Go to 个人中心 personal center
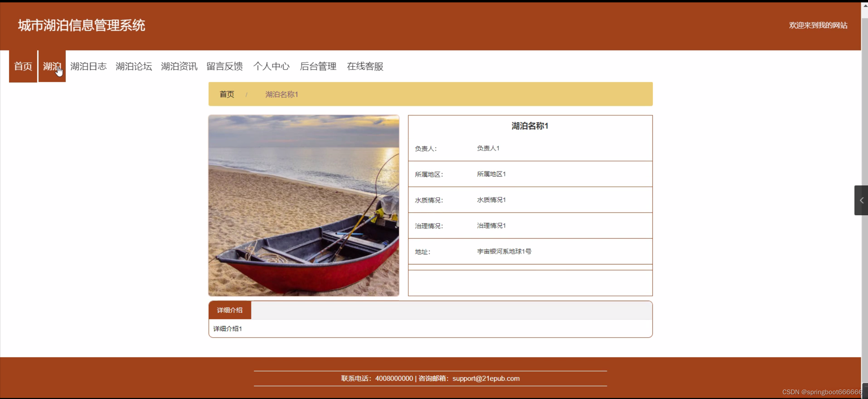Screen dimensions: 868x399 coord(271,66)
